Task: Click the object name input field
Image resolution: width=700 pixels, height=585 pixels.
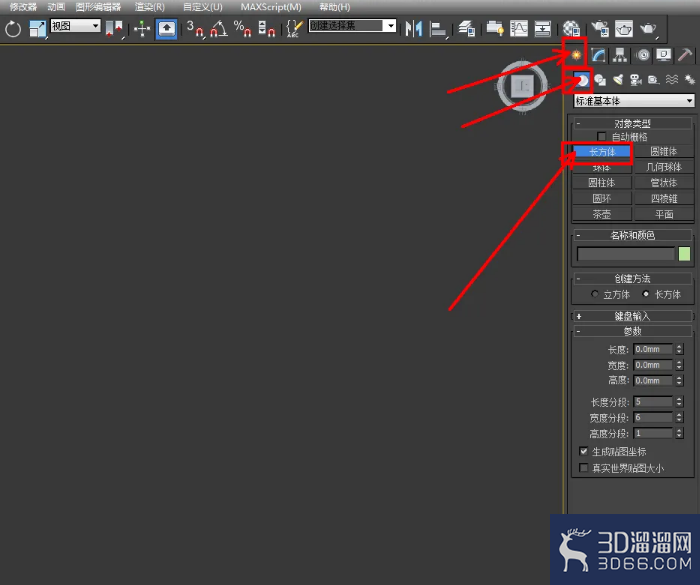Action: click(625, 254)
